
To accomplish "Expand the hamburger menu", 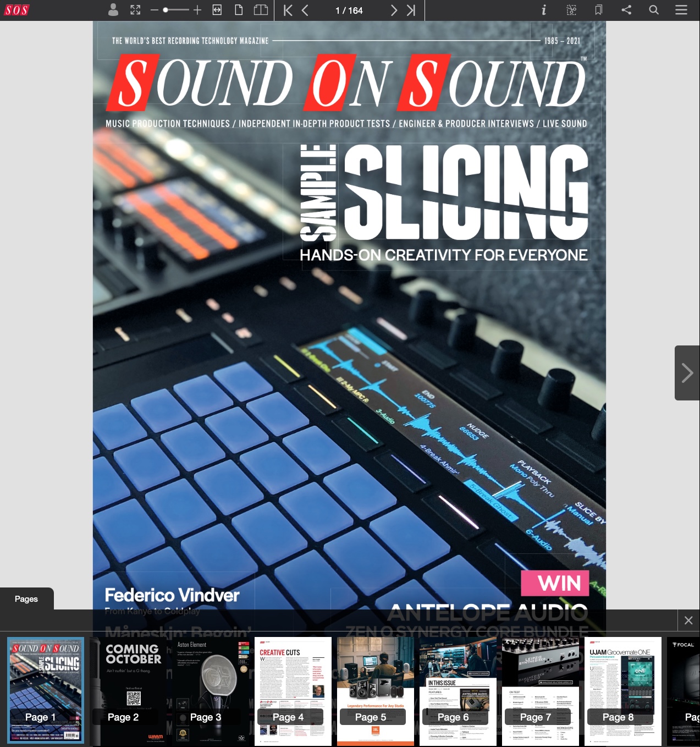I will (681, 10).
